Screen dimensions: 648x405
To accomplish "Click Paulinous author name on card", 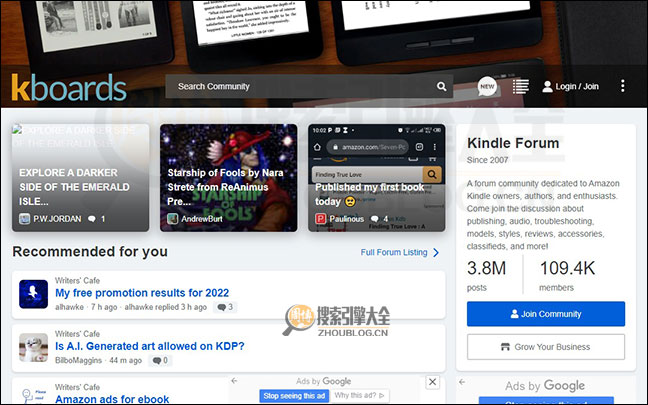I will coord(346,219).
